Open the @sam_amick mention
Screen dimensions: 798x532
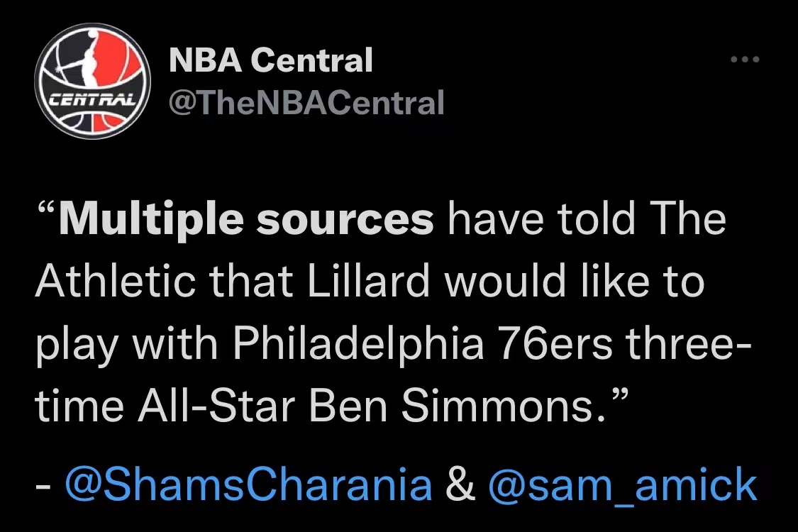[x=622, y=485]
